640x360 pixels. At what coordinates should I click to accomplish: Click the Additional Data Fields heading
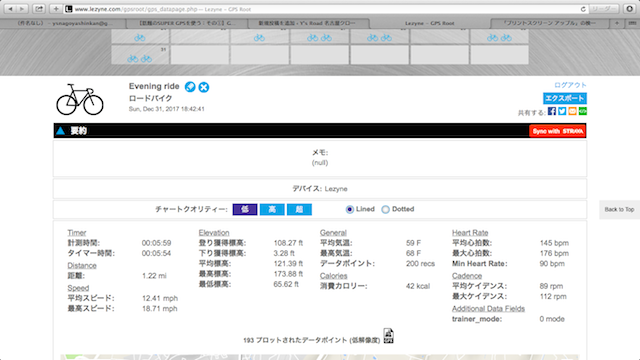[x=488, y=309]
